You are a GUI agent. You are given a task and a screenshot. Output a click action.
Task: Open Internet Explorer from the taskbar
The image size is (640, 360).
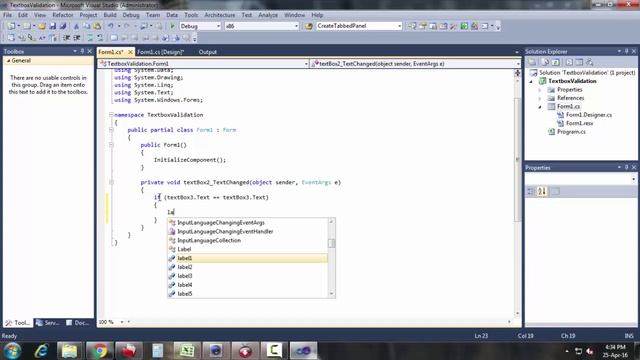pos(41,351)
